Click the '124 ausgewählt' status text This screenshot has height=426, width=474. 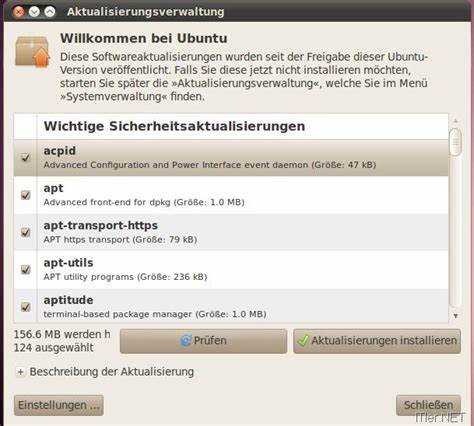coord(54,348)
